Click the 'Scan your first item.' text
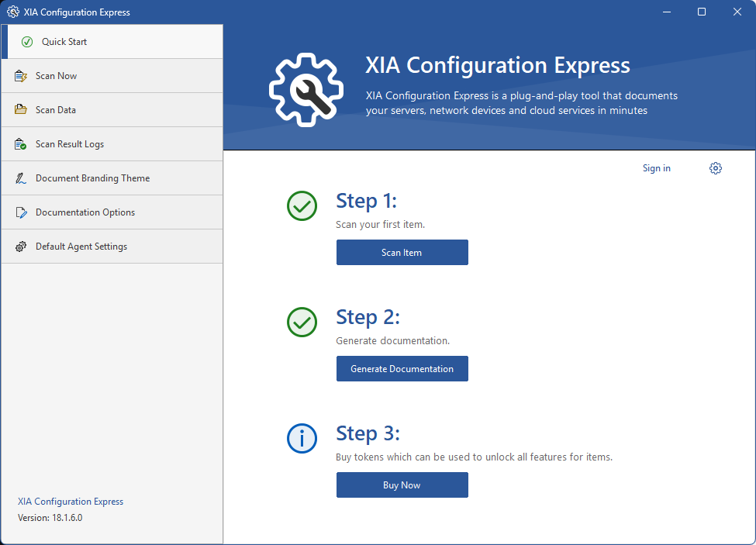This screenshot has width=756, height=545. 381,225
